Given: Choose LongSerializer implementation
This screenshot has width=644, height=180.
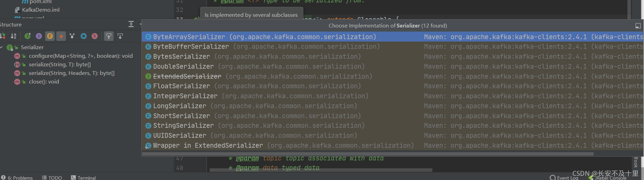Looking at the screenshot, I should pos(392,106).
